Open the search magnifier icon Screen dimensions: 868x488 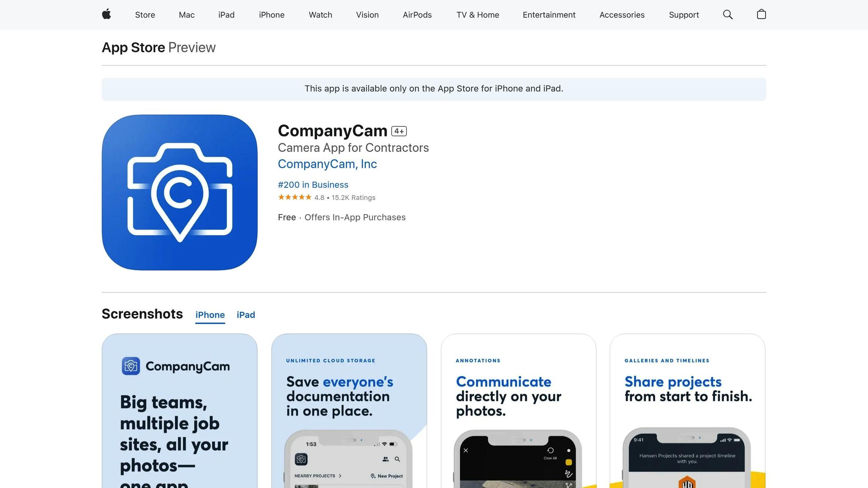(x=728, y=15)
